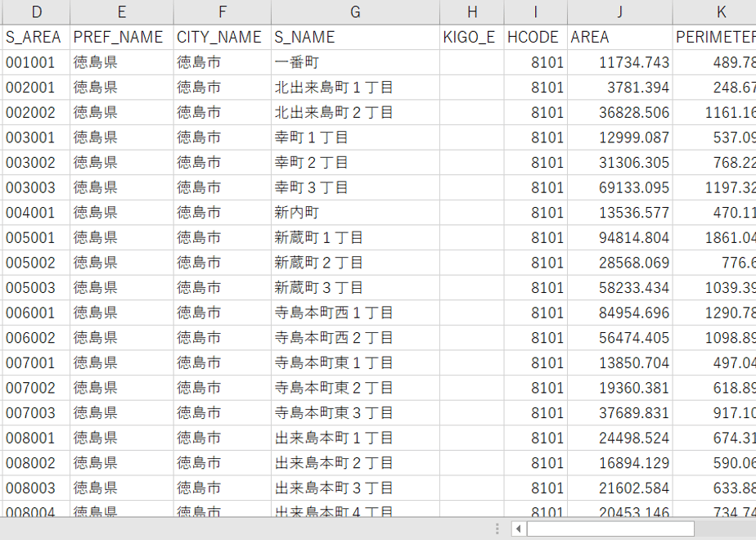Select column D header
Screen dimensions: 756x540
(37, 12)
